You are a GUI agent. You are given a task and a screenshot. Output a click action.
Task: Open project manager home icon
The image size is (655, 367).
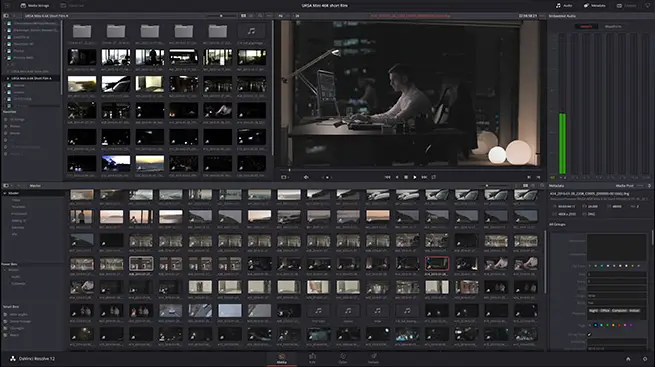pos(628,359)
